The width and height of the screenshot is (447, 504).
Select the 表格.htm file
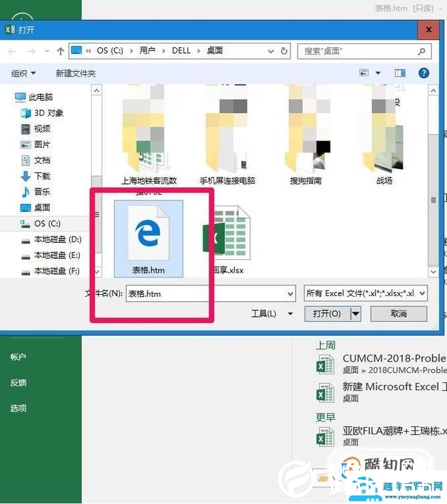point(149,239)
